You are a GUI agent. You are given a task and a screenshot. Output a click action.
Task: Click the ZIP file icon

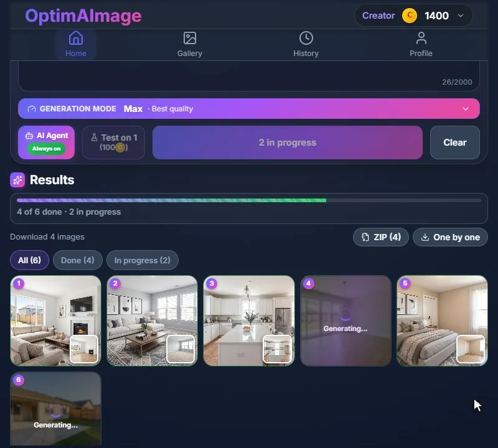click(x=365, y=237)
